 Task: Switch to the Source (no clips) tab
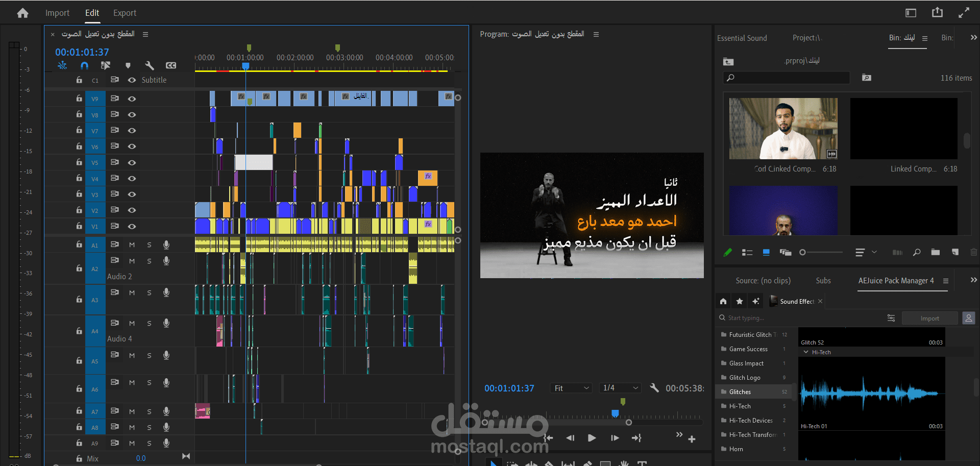pyautogui.click(x=763, y=281)
